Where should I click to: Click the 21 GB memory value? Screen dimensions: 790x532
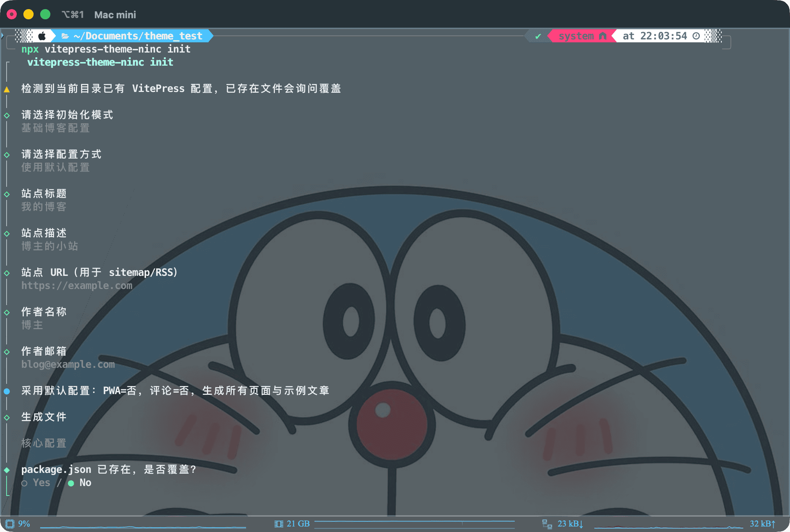pyautogui.click(x=298, y=524)
